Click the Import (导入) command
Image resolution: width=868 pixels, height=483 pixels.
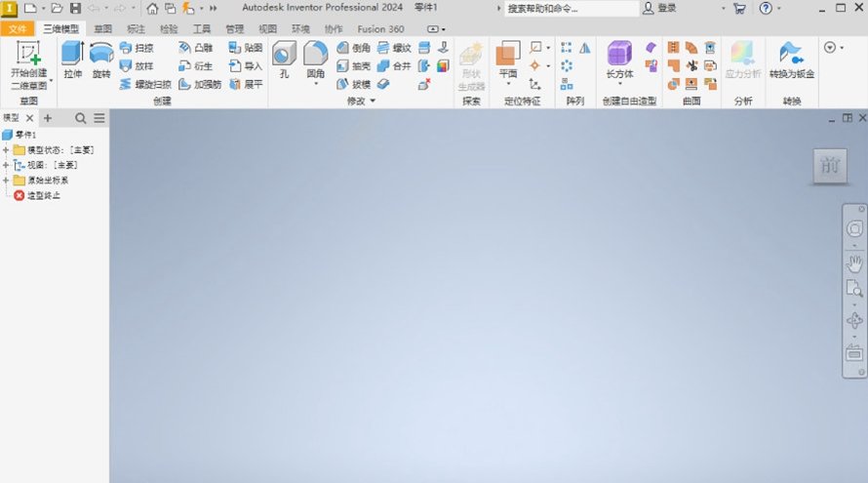coord(245,66)
